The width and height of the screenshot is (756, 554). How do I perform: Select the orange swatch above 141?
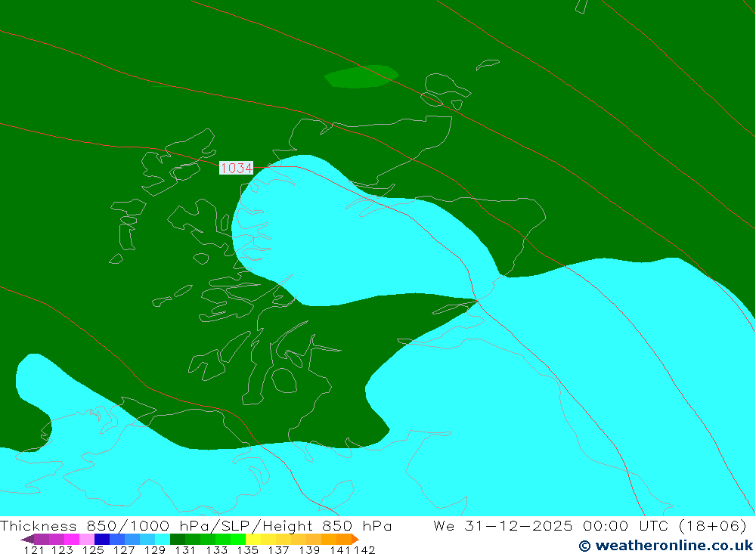pyautogui.click(x=344, y=539)
